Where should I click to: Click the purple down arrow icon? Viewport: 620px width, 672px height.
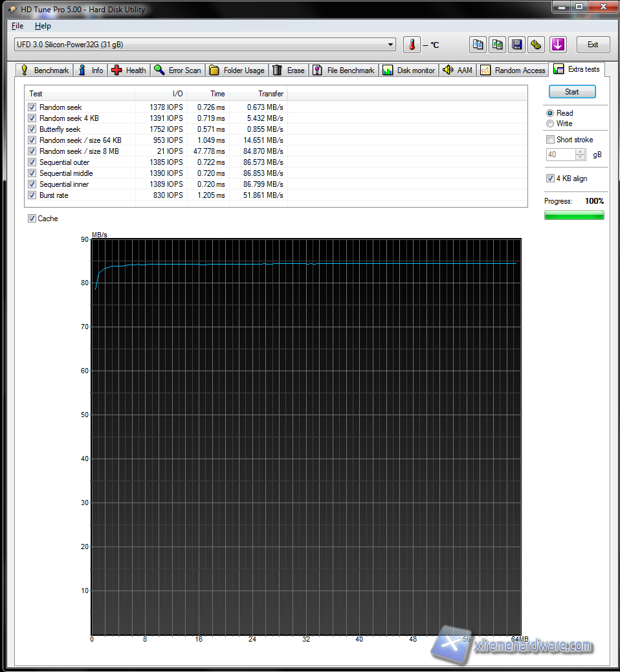point(558,45)
